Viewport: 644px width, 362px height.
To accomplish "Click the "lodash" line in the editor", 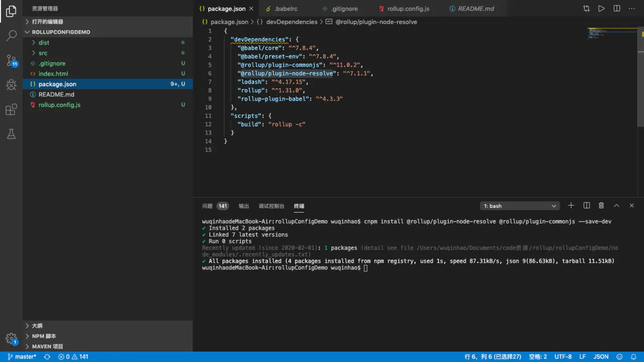I will (272, 82).
